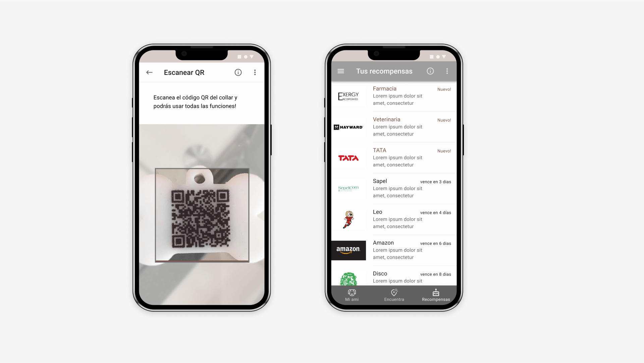This screenshot has width=644, height=363.
Task: Tap the hamburger menu icon
Action: coord(340,71)
